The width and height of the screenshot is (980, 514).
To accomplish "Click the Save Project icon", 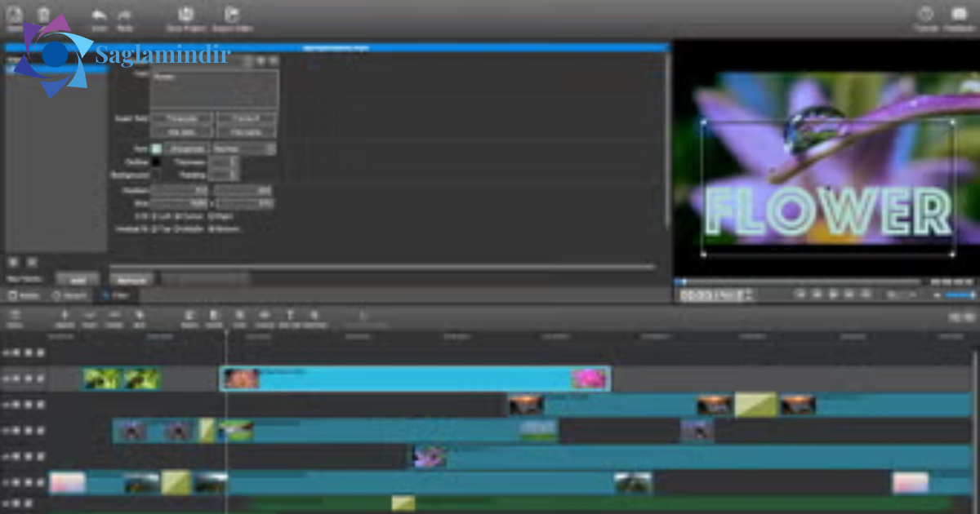I will [185, 14].
